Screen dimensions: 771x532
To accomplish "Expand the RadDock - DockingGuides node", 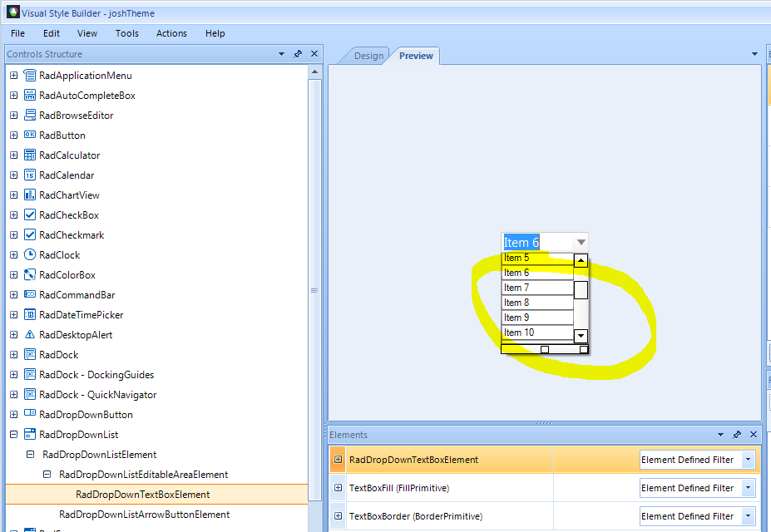I will point(14,374).
